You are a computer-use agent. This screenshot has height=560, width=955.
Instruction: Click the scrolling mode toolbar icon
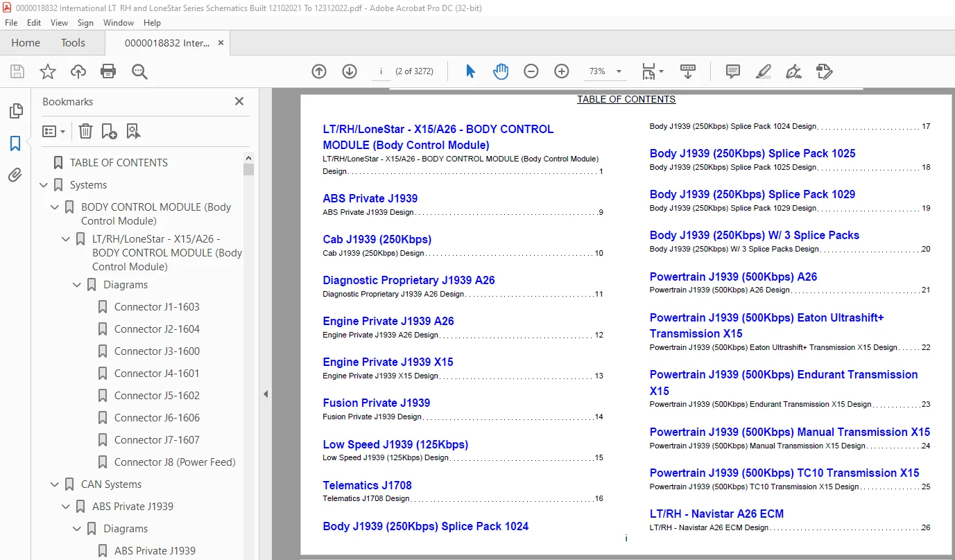pyautogui.click(x=687, y=71)
